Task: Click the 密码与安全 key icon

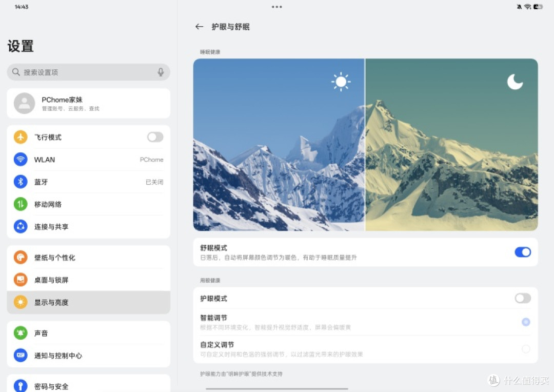Action: pos(21,386)
